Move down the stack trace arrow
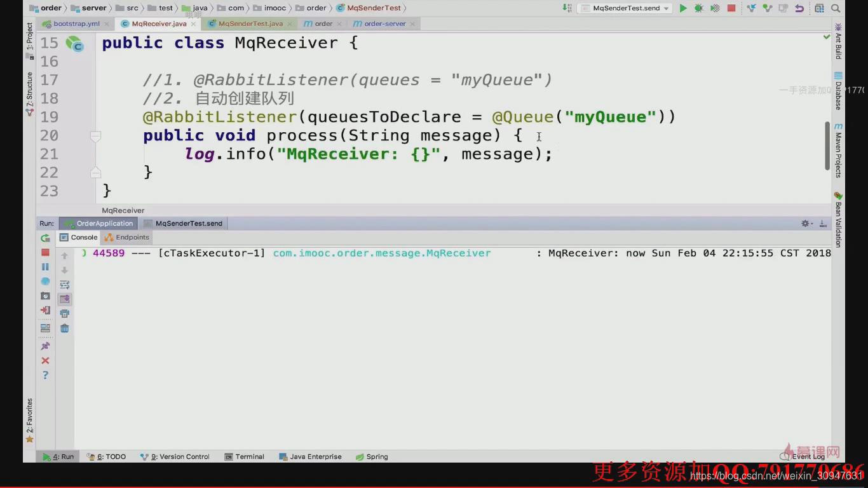Viewport: 868px width, 488px height. click(64, 270)
